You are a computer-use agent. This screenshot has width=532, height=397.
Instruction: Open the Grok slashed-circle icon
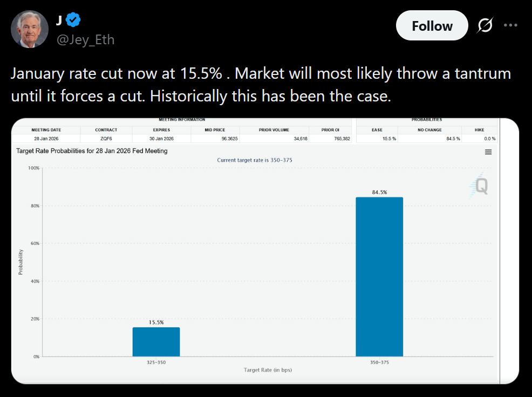click(x=486, y=25)
